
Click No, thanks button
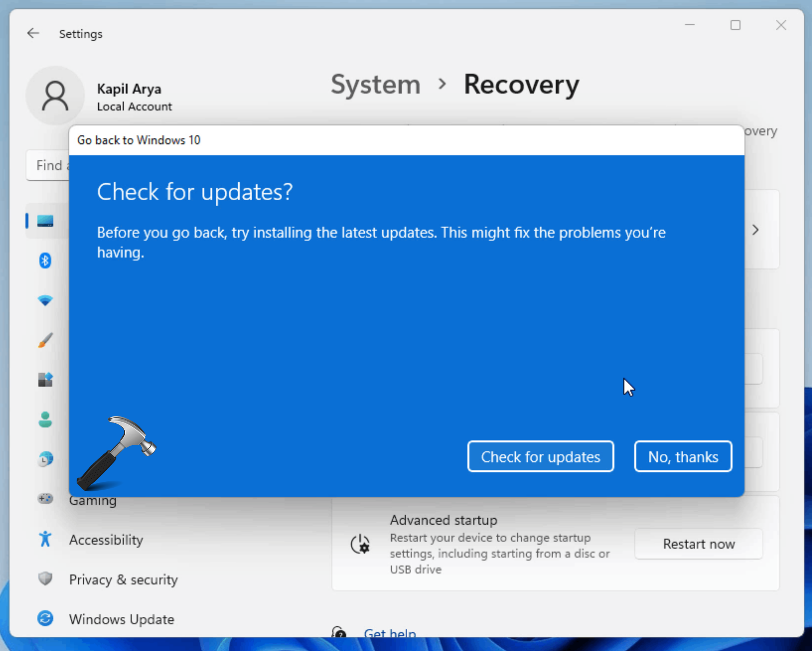coord(682,457)
